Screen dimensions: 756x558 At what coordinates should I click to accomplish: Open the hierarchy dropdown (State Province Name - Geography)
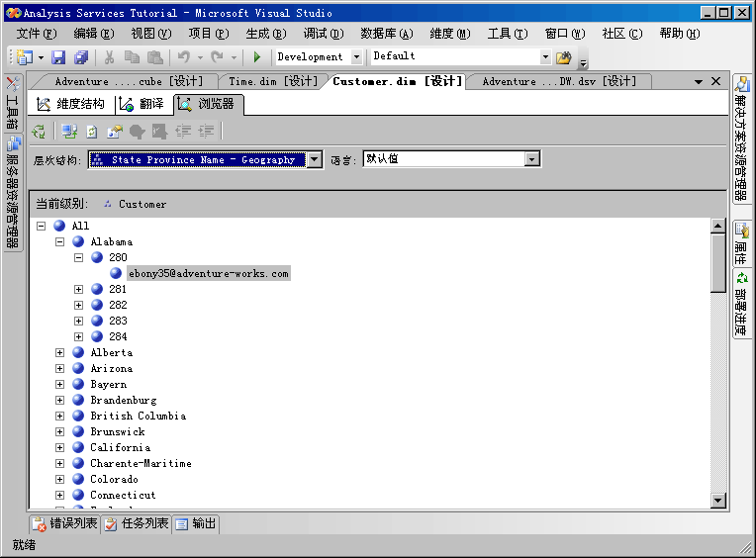tap(315, 159)
